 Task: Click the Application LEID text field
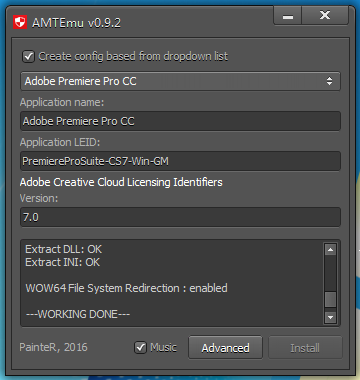(180, 161)
